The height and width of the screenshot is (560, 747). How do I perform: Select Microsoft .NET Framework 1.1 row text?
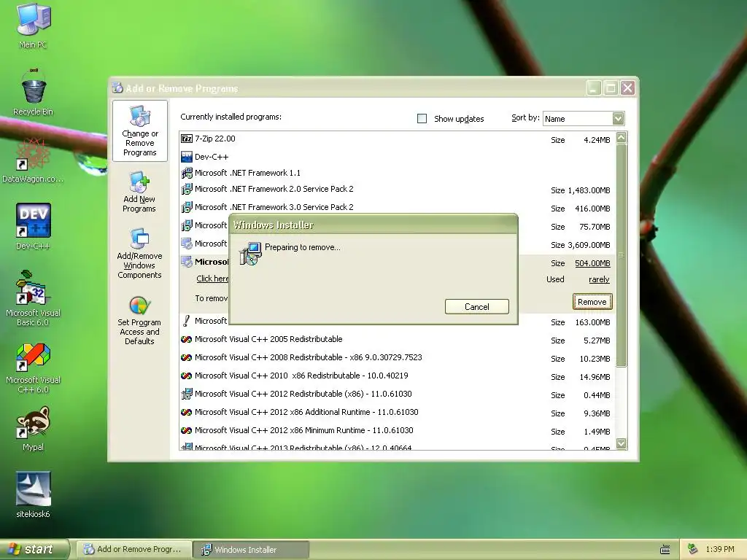[248, 173]
